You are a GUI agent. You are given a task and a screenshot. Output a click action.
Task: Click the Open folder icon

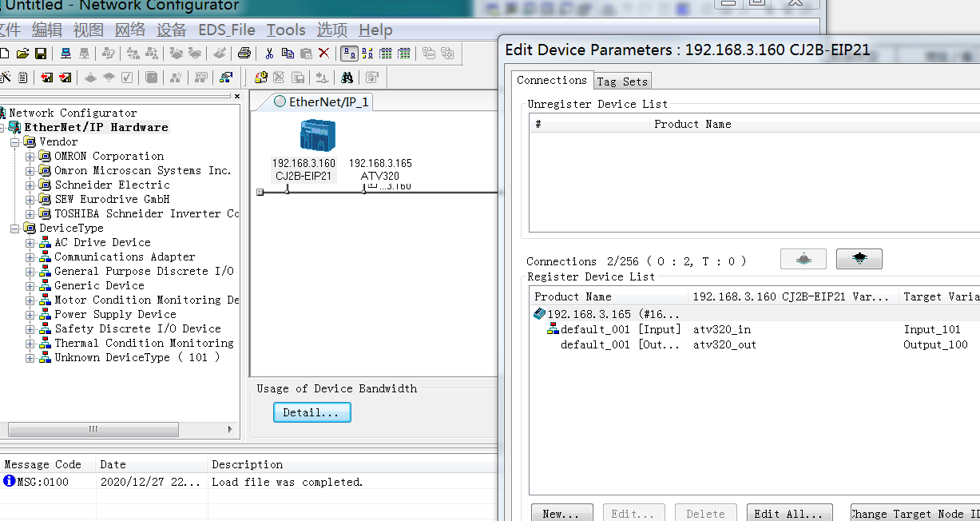(22, 54)
